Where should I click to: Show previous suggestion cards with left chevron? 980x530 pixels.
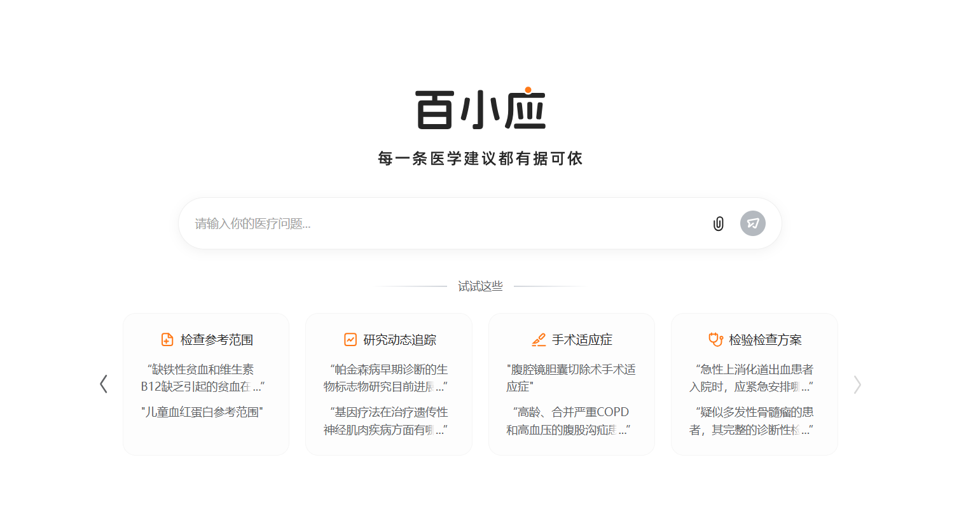pos(104,384)
